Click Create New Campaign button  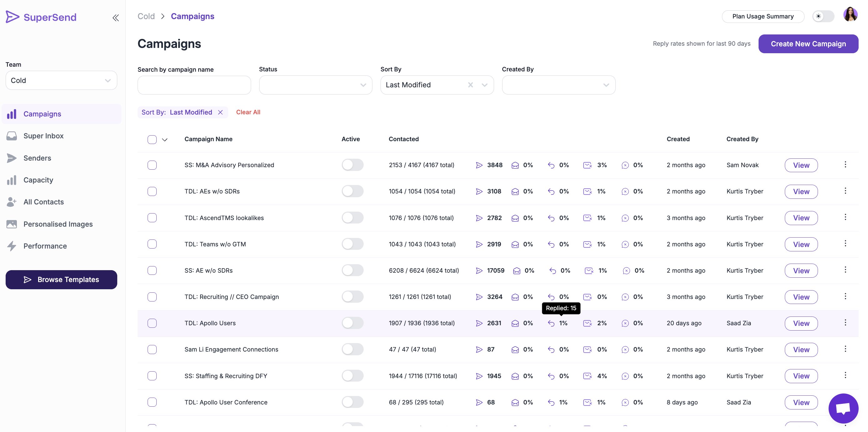coord(808,44)
